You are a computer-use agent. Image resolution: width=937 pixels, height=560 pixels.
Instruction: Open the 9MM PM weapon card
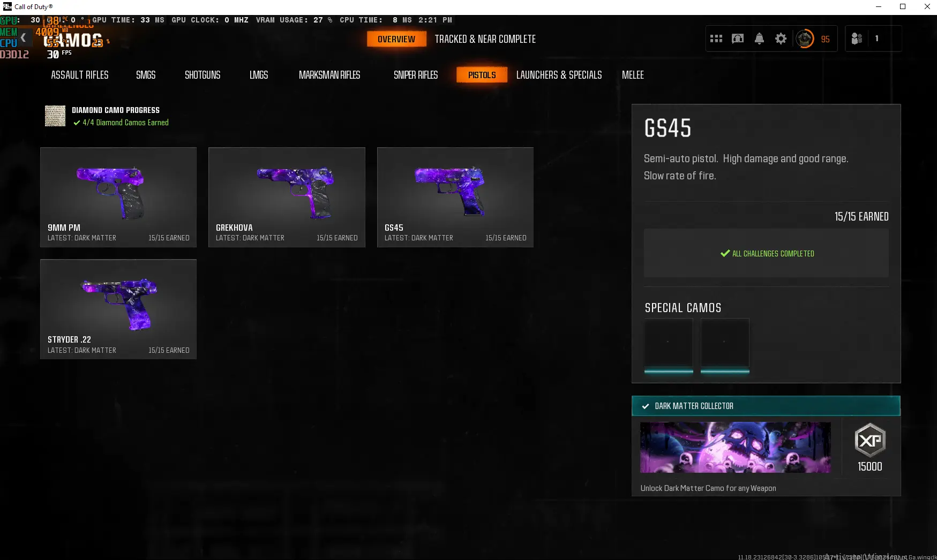point(118,197)
